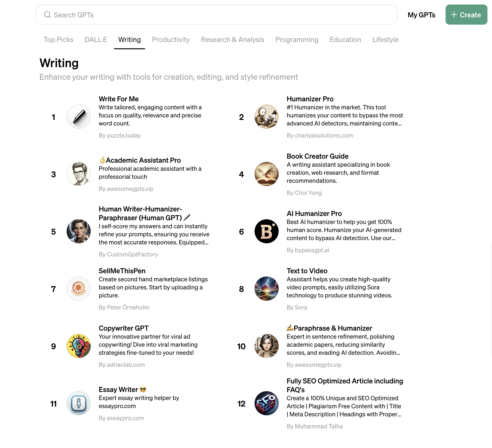The image size is (492, 448).
Task: Click 'By charlyaisolutions.com' author text
Action: click(x=320, y=136)
